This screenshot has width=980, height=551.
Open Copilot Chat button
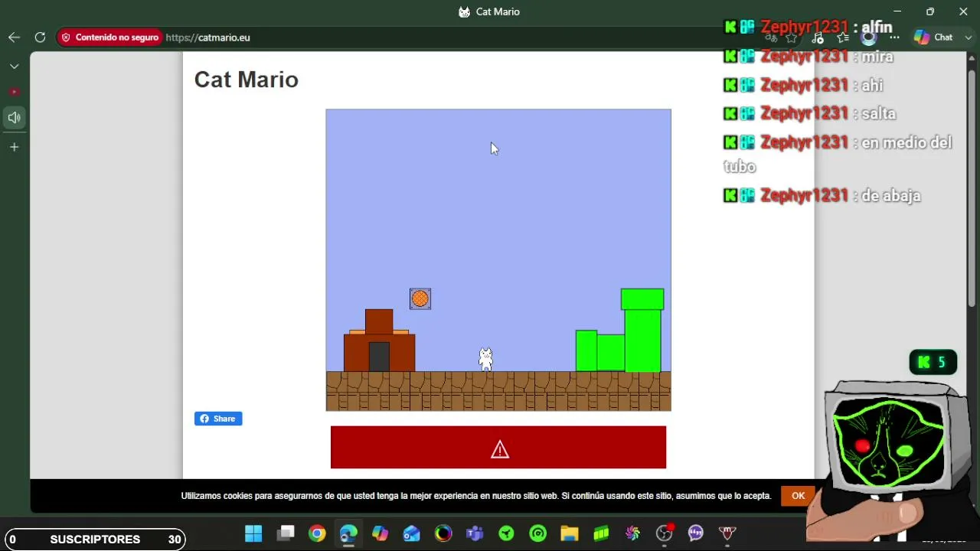click(x=933, y=37)
